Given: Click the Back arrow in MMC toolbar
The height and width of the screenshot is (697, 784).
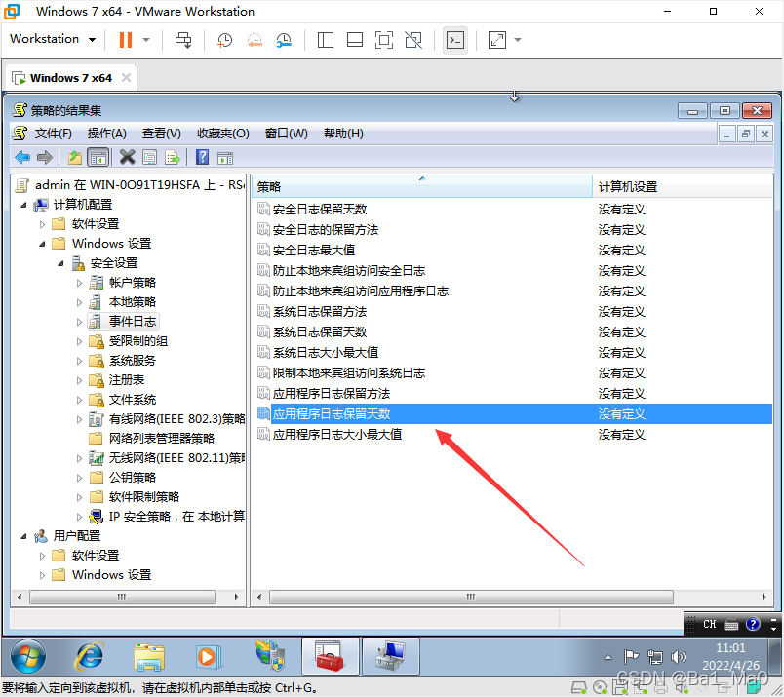Looking at the screenshot, I should [22, 158].
